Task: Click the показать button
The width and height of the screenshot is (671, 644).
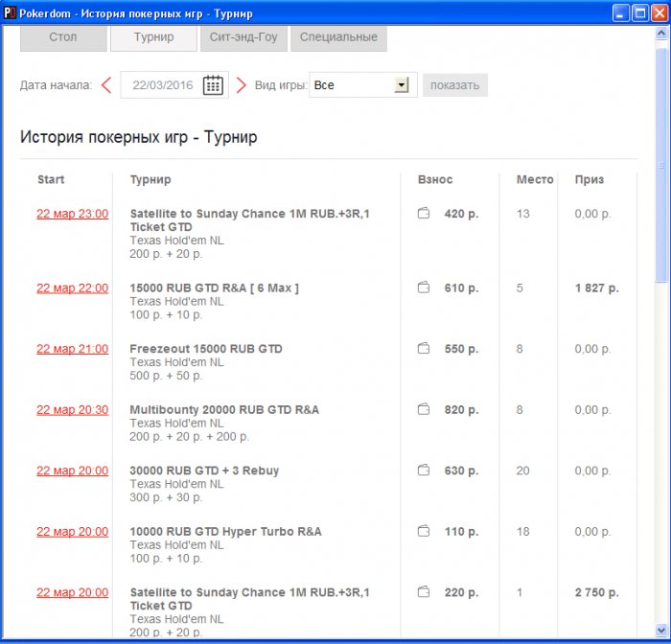Action: (455, 85)
